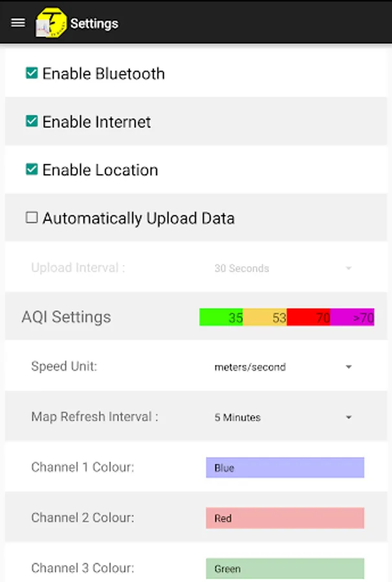This screenshot has height=582, width=392.
Task: Expand the Speed Unit dropdown
Action: tap(349, 367)
